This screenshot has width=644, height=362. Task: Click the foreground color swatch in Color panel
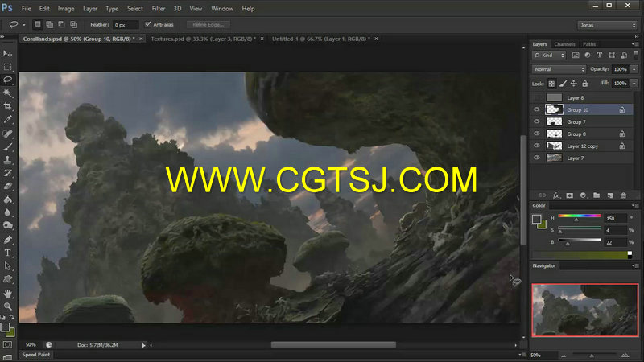536,219
